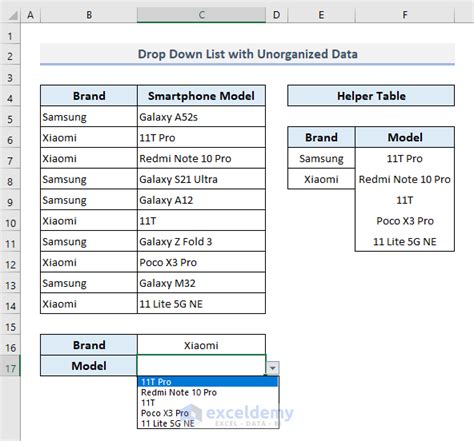
Task: Select Brand cell "Xiaomi" in row 12
Action: pyautogui.click(x=89, y=262)
